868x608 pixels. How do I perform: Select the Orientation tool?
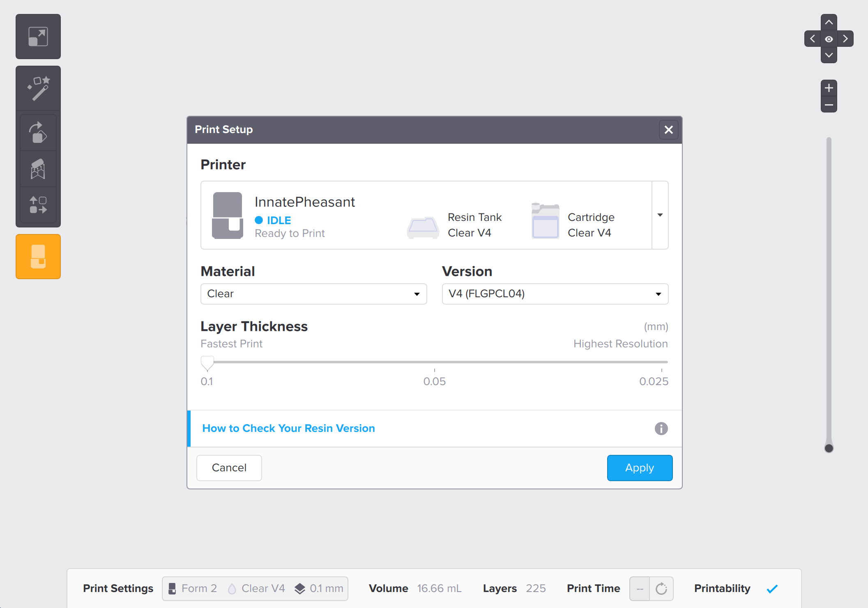(x=38, y=133)
